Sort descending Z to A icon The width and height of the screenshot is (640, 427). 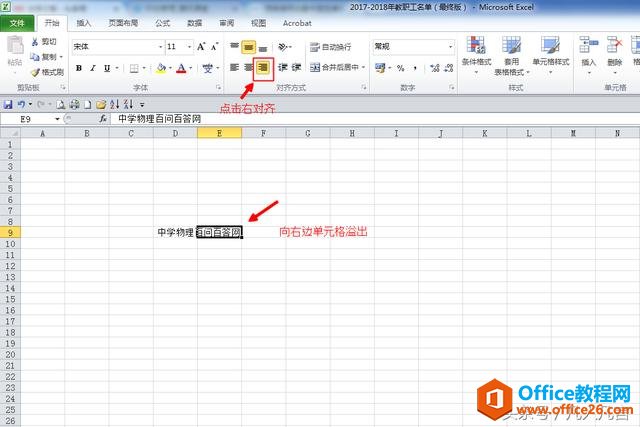coord(128,105)
